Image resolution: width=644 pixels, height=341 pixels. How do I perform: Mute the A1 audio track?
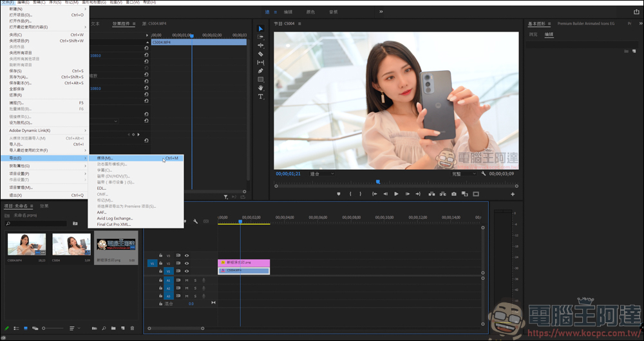coord(187,281)
